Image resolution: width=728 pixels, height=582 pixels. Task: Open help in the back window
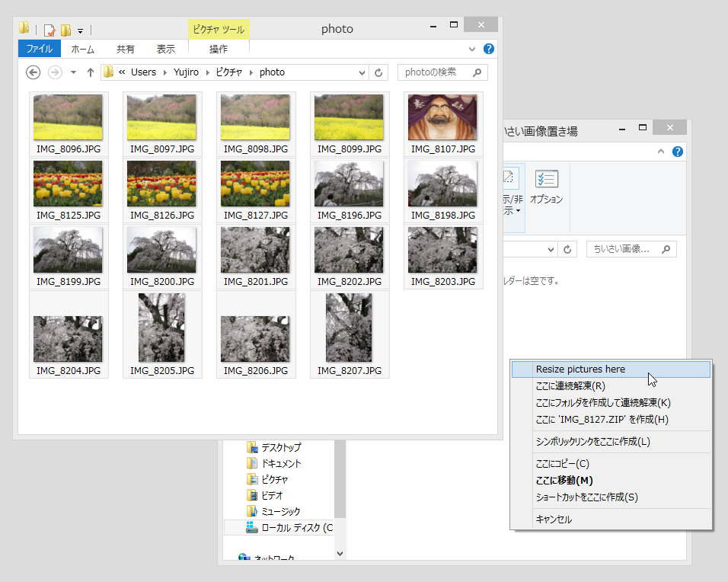[678, 152]
